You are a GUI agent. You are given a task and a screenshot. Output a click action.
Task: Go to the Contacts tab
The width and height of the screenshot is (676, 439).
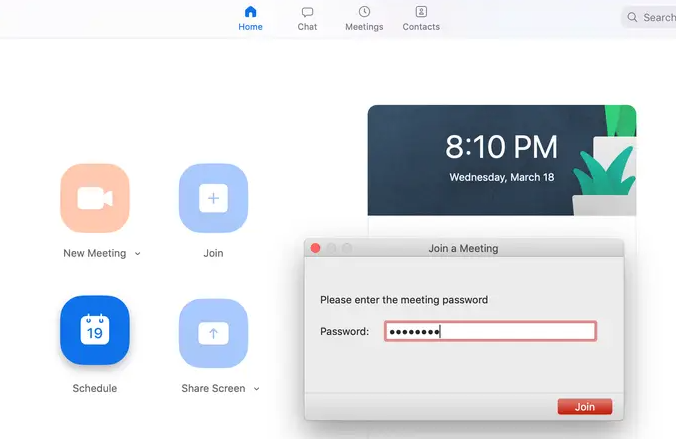click(x=421, y=19)
